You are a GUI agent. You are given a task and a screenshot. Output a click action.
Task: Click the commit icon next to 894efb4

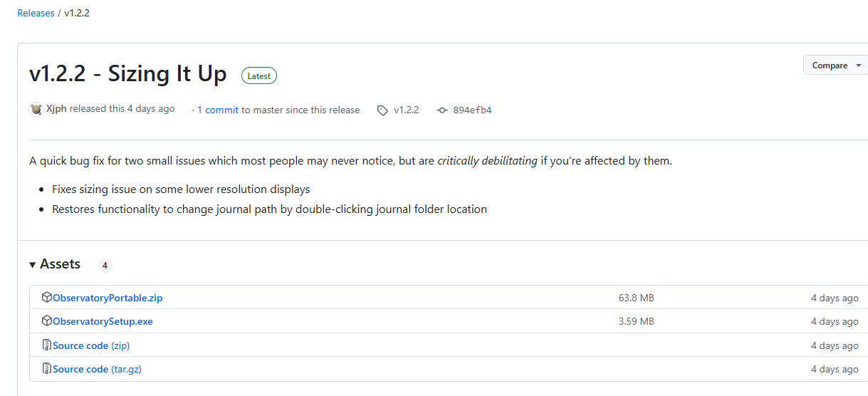(x=442, y=110)
